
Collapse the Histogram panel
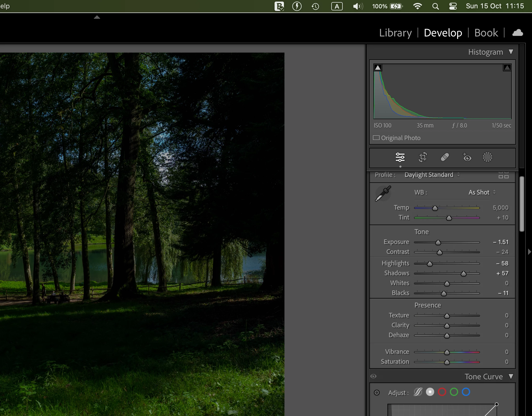pos(511,52)
